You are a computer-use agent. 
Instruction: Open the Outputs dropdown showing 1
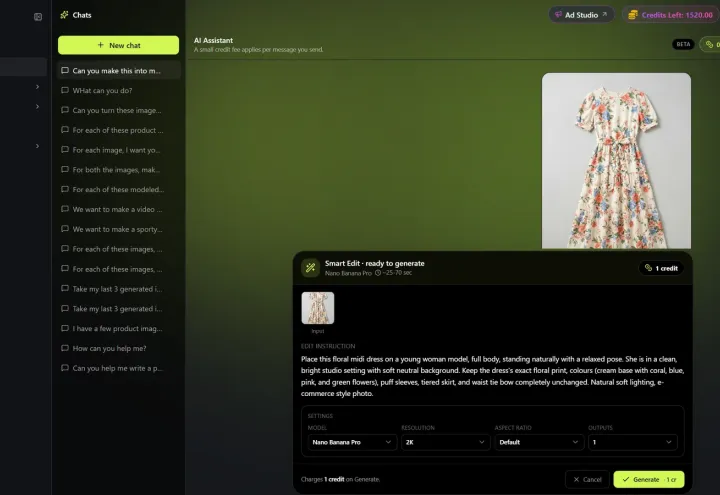click(x=632, y=442)
